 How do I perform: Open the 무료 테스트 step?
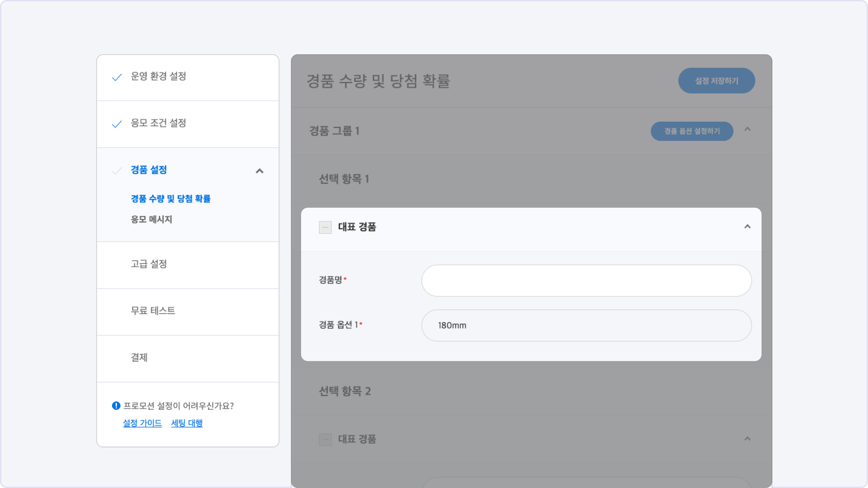click(x=153, y=311)
